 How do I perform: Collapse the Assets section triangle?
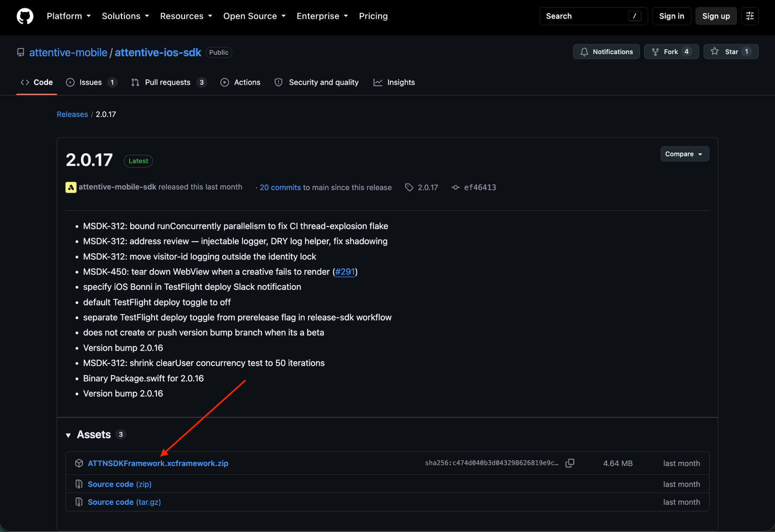68,435
